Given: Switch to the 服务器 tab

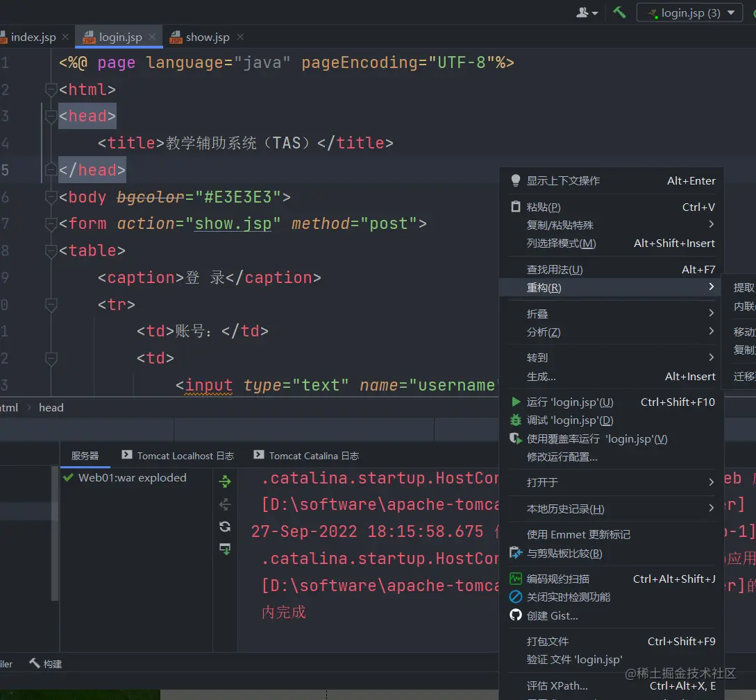Looking at the screenshot, I should (x=85, y=456).
